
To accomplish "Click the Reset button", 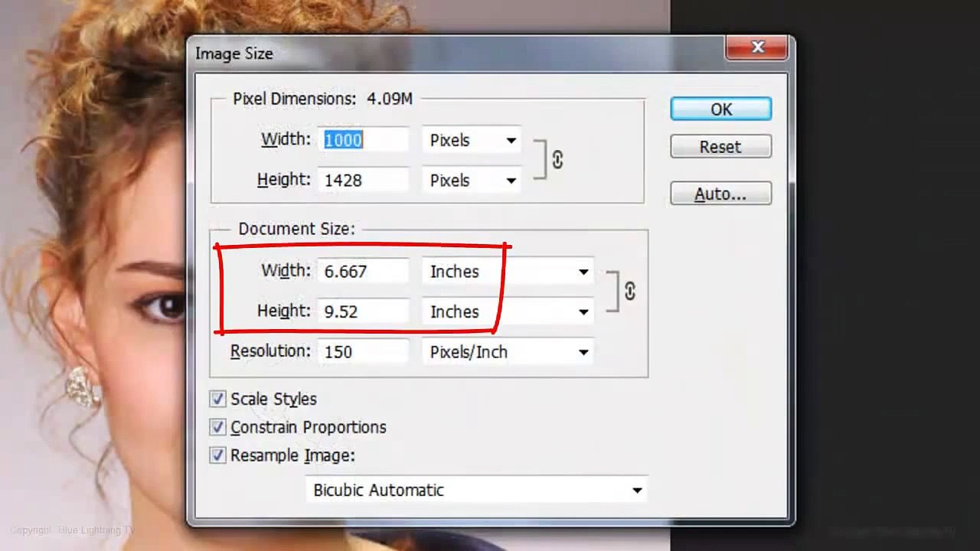I will (720, 147).
